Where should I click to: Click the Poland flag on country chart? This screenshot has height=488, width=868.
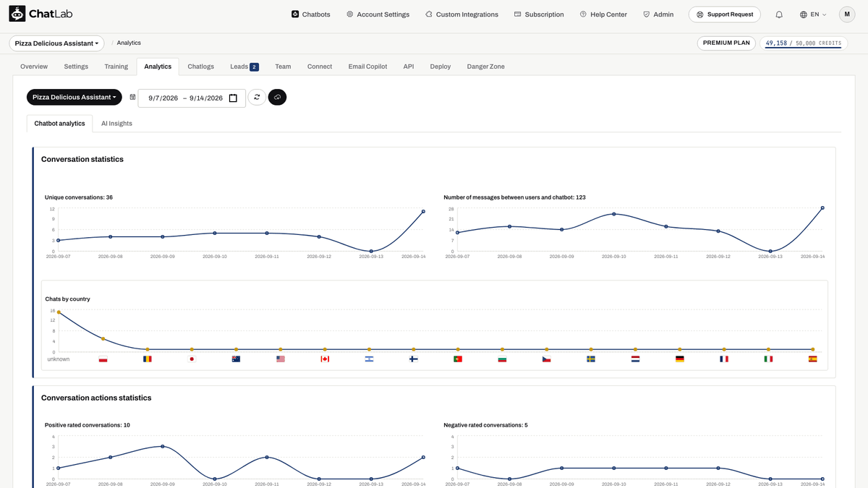103,359
